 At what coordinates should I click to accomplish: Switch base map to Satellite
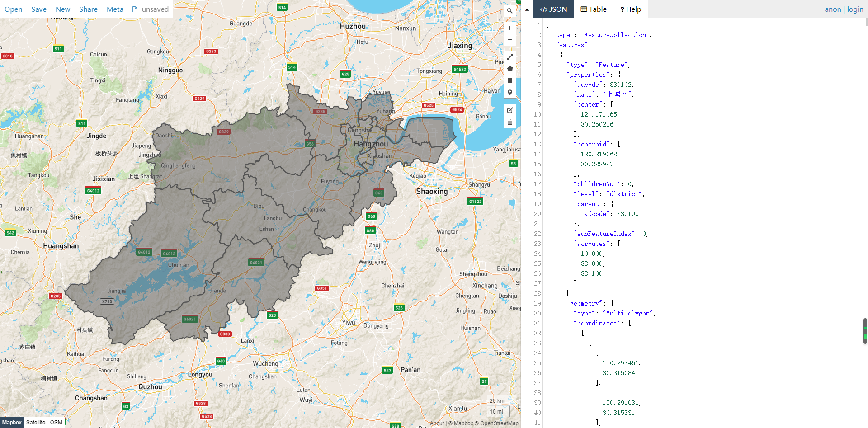[36, 422]
